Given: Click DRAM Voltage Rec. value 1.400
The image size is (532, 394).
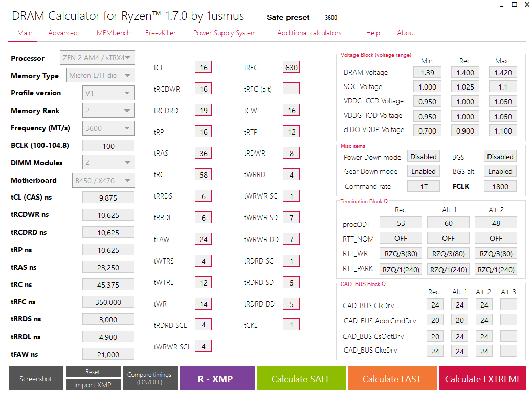Looking at the screenshot, I should 465,72.
